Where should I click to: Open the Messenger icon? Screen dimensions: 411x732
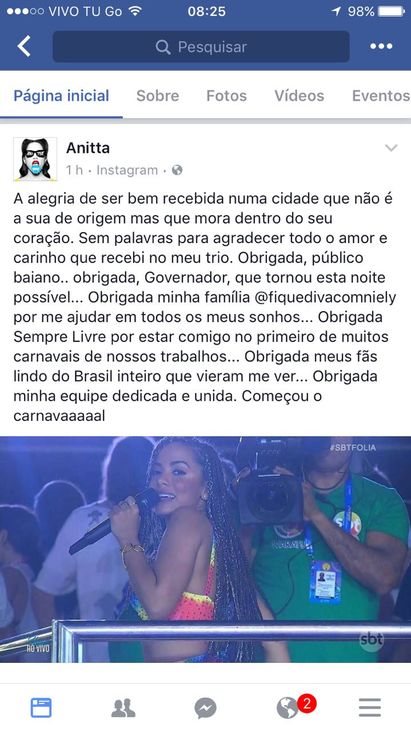[206, 708]
